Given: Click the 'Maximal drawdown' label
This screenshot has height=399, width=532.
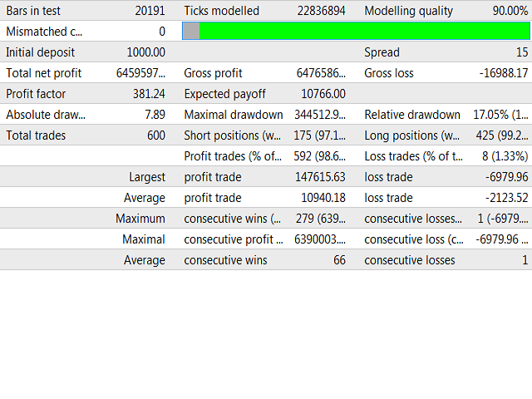Looking at the screenshot, I should 234,115.
